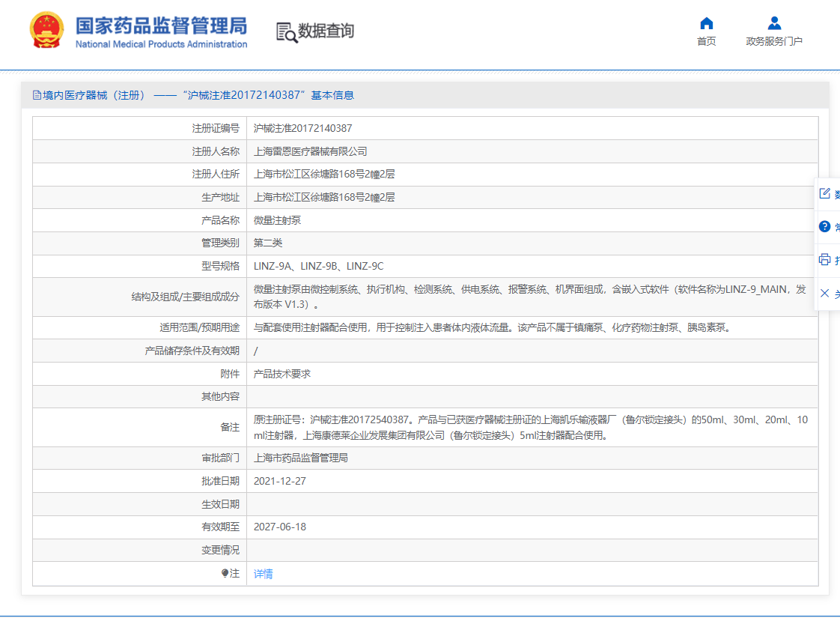Click the 其他内容 label cell
Viewport: 840px width, 618px height.
[x=140, y=396]
